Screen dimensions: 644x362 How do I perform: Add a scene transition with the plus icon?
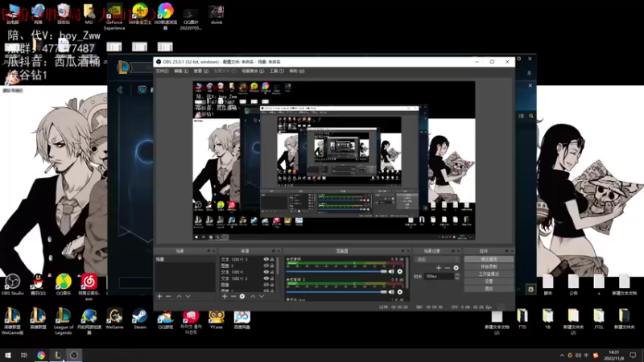439,268
